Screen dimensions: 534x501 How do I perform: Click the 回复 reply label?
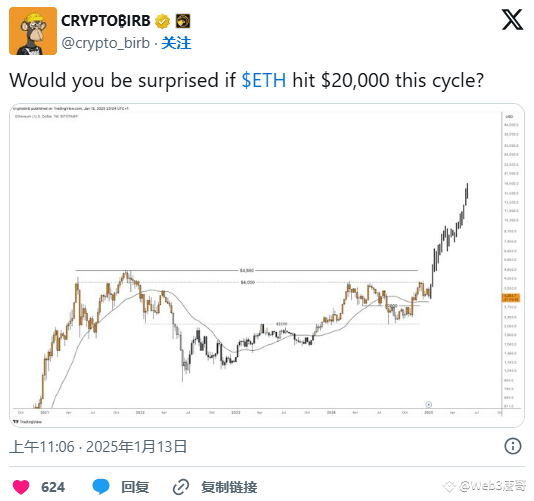135,487
